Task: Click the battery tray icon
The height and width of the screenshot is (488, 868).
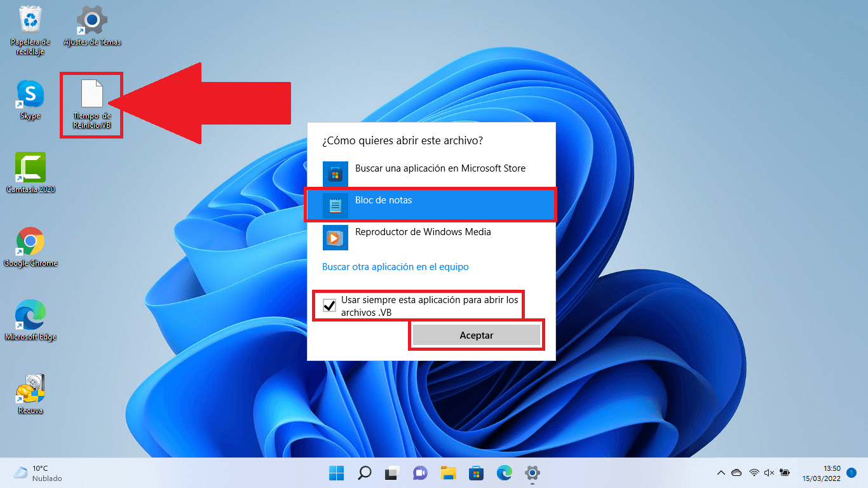Action: coord(785,473)
